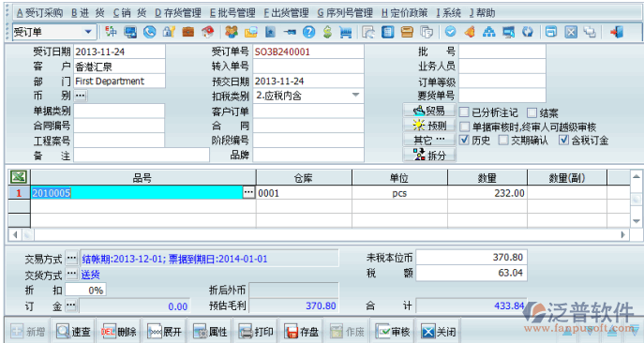This screenshot has width=644, height=343.
Task: Click the 存盘 save button
Action: (x=302, y=331)
